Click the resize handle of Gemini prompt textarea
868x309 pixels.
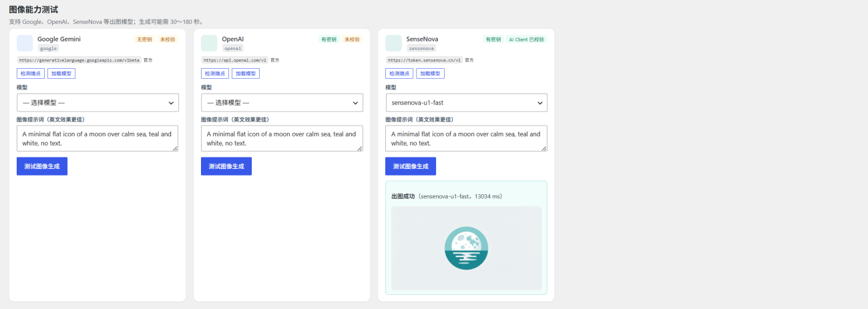coord(175,148)
